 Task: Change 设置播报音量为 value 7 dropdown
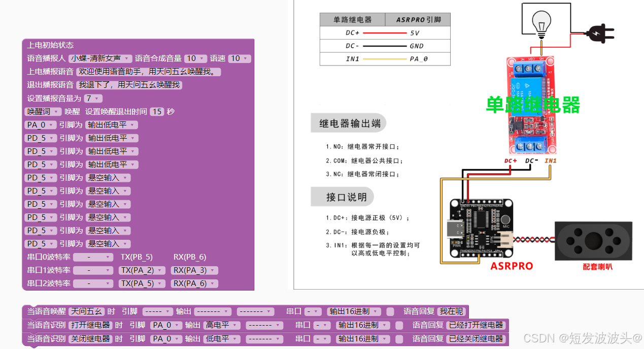pyautogui.click(x=92, y=98)
